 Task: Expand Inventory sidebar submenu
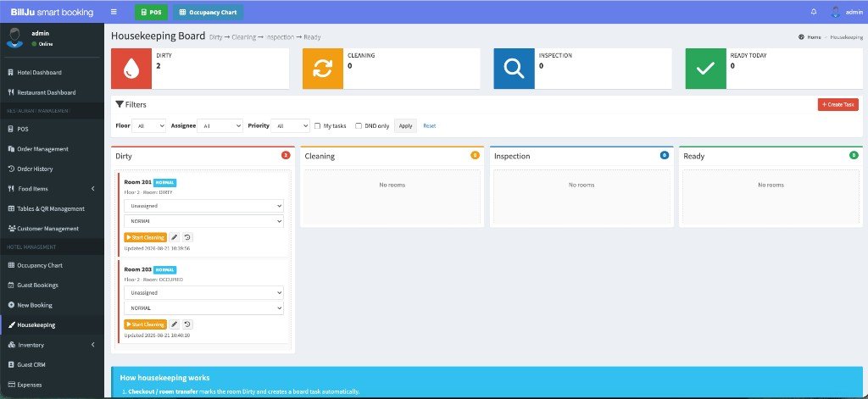pyautogui.click(x=52, y=345)
